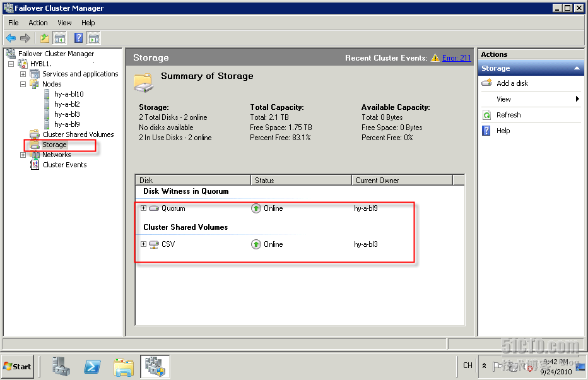Expand the Networks tree branch
Image resolution: width=588 pixels, height=380 pixels.
(23, 155)
